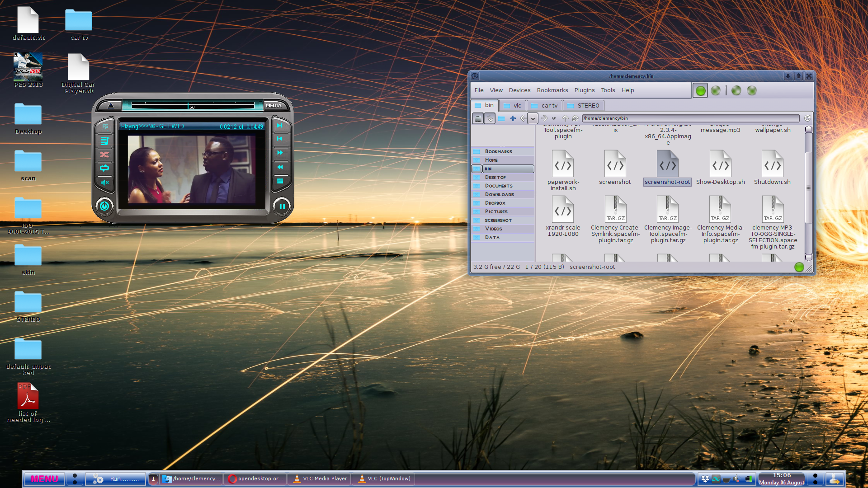The image size is (868, 488).
Task: Click Run button on the taskbar
Action: tap(116, 479)
